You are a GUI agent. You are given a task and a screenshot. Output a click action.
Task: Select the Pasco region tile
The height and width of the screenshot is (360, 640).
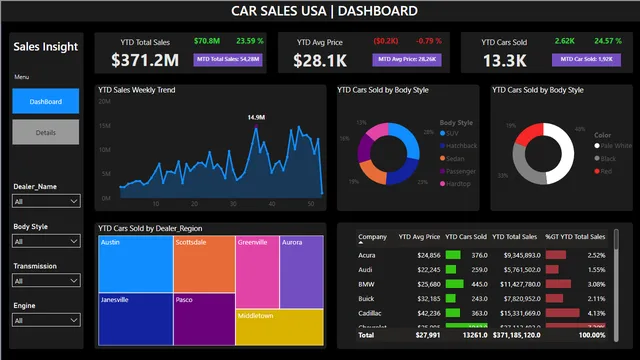pyautogui.click(x=204, y=320)
